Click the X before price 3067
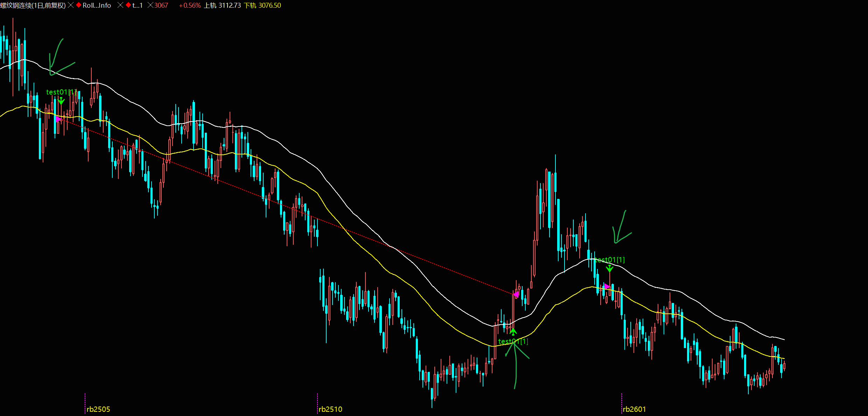Viewport: 868px width, 416px height. click(x=150, y=5)
